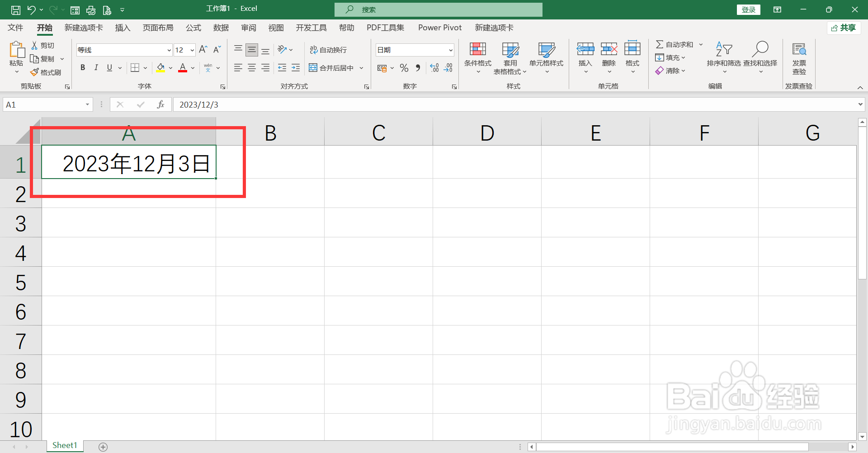Apply the red font color
868x453 pixels.
183,68
